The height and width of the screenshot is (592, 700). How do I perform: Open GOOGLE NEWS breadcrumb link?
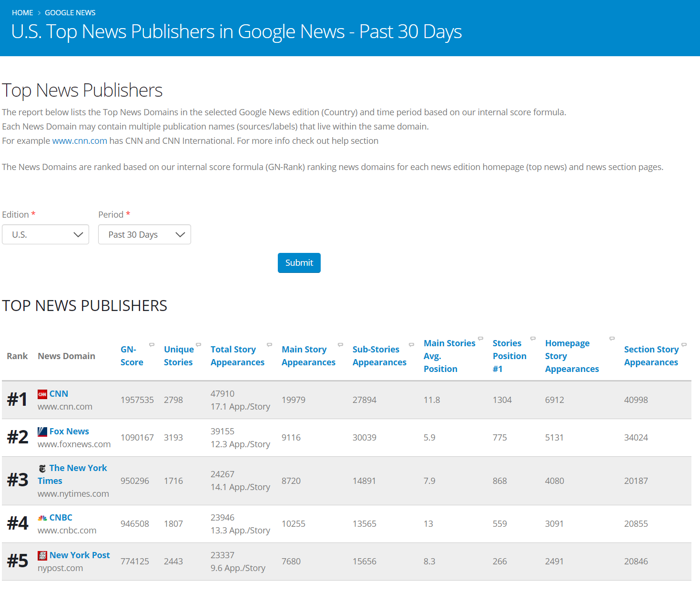70,13
